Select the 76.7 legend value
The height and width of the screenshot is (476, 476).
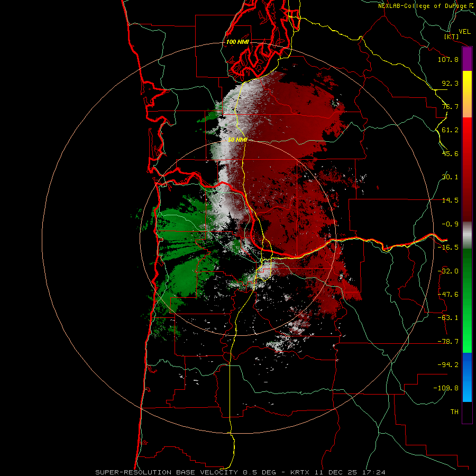tap(450, 106)
